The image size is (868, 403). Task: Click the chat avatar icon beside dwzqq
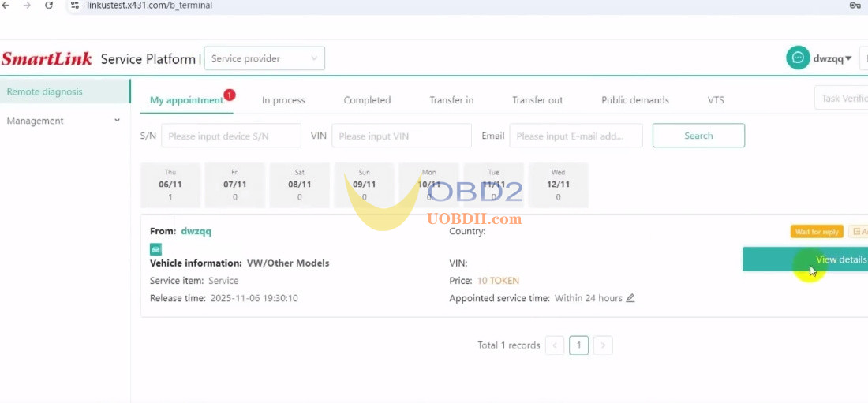(798, 58)
